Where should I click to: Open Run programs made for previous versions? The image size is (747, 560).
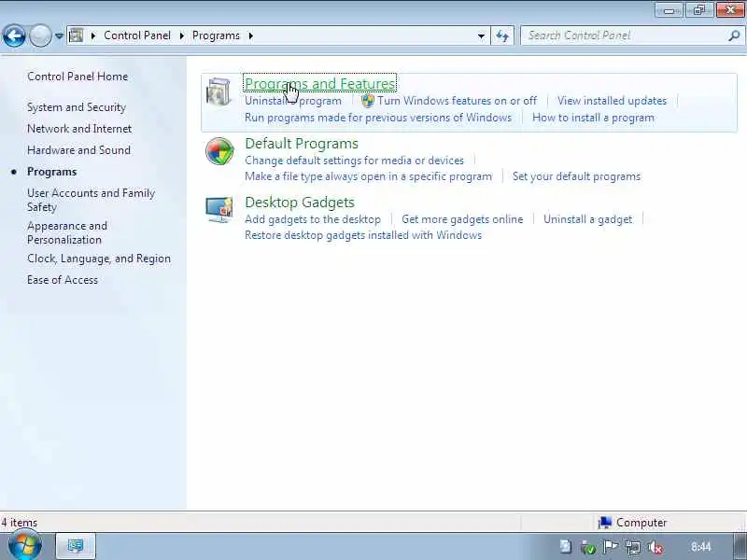pyautogui.click(x=378, y=118)
